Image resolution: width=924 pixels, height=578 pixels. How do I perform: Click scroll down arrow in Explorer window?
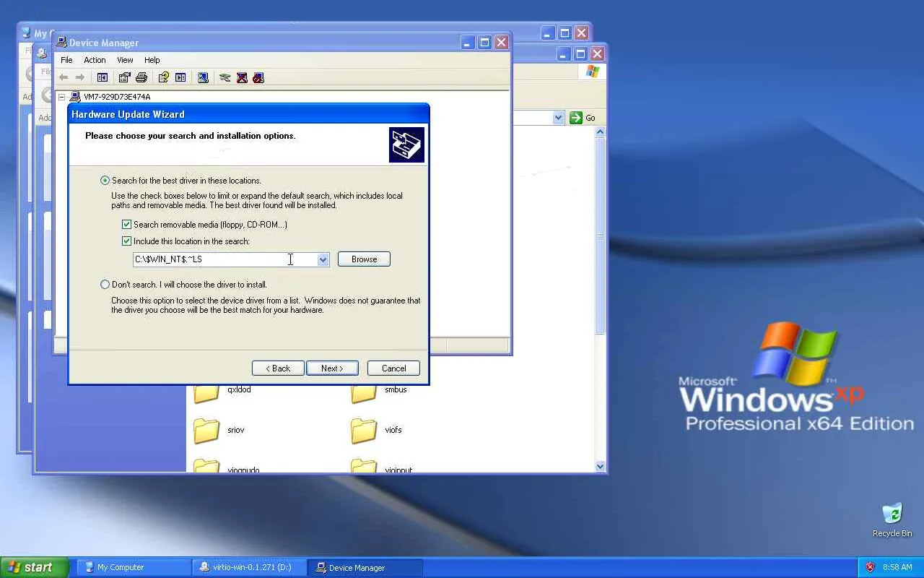(x=601, y=467)
